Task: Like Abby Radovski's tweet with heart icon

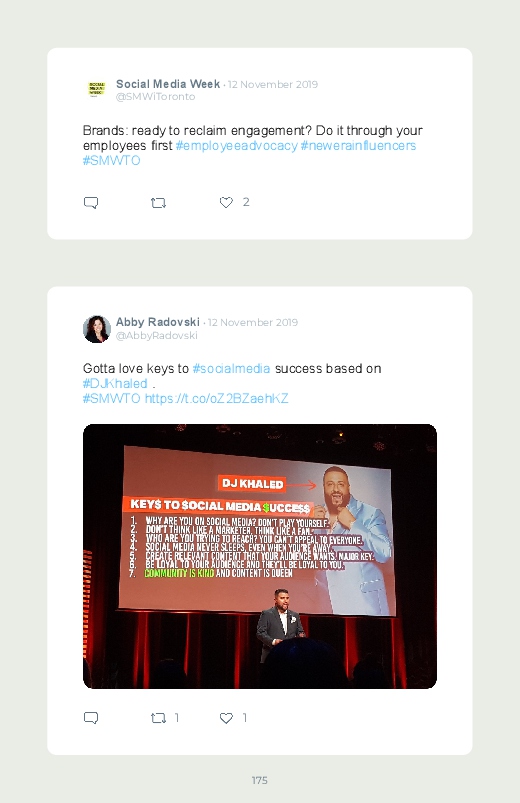Action: coord(226,718)
